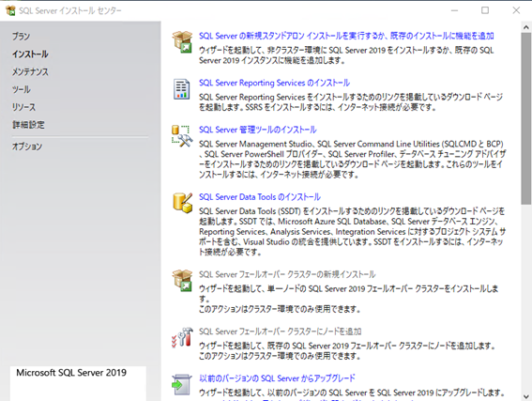Click the scrollbar up arrow
The image size is (532, 401).
526,27
